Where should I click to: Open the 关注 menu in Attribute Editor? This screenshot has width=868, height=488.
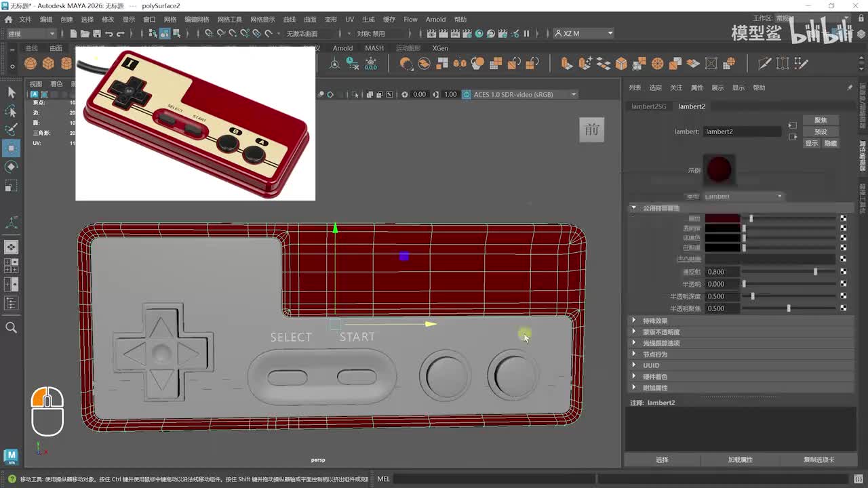point(676,87)
